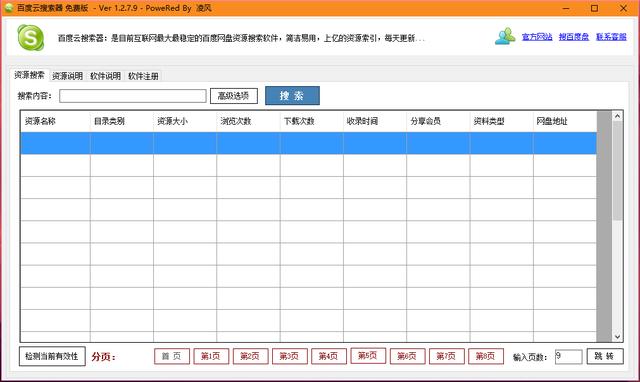Click the 网盘地址 column header
This screenshot has height=382, width=640.
tap(564, 121)
